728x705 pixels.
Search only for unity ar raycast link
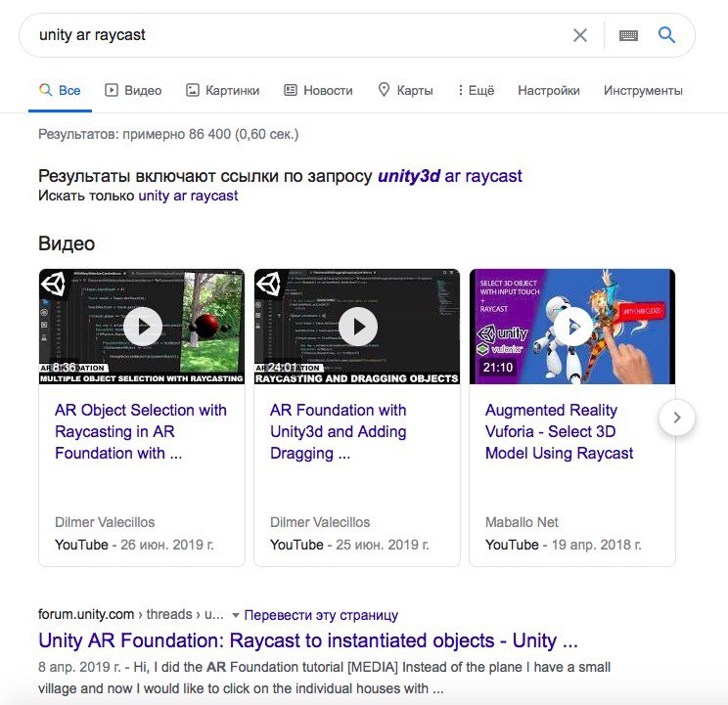tap(188, 196)
